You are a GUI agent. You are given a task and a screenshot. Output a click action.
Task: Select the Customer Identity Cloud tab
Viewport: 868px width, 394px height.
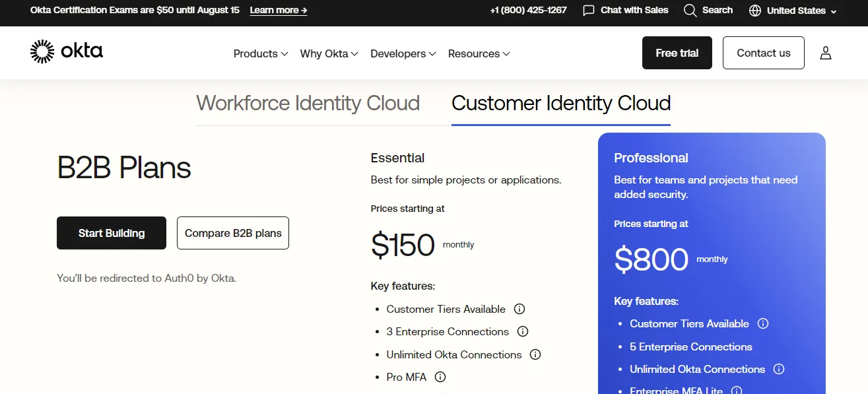click(561, 103)
